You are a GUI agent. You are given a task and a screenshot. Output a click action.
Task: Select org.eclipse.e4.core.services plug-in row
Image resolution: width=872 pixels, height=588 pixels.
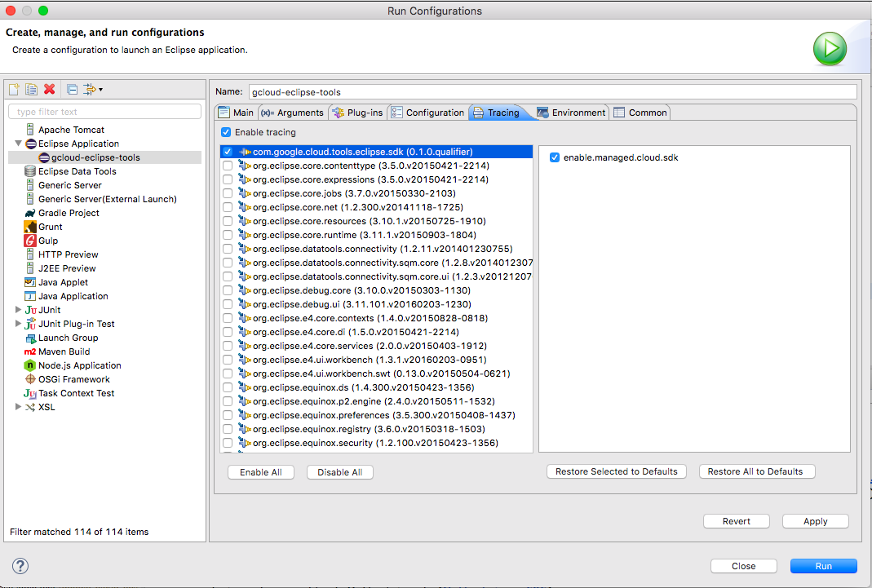click(376, 346)
